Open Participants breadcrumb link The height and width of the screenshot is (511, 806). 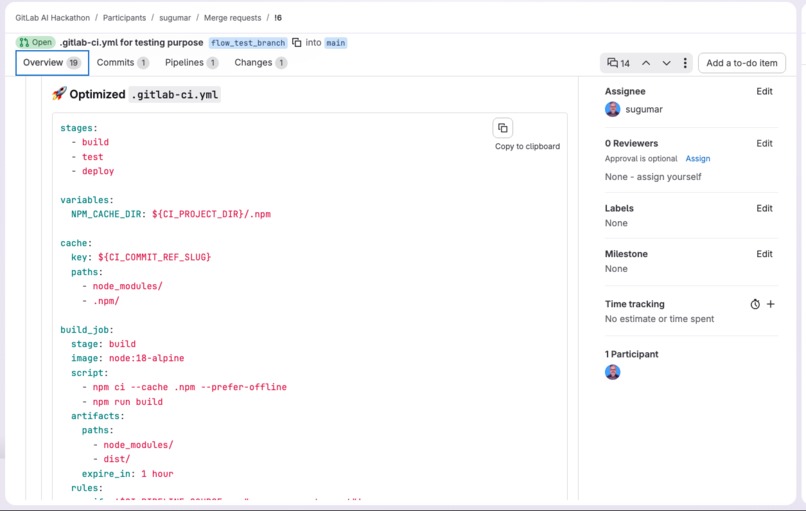click(x=124, y=18)
